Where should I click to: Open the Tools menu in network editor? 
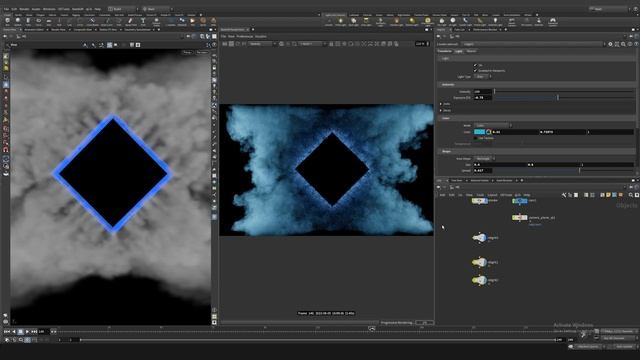tap(480, 195)
